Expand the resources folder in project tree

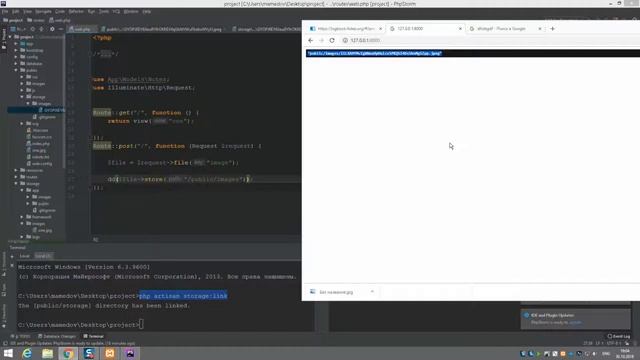click(x=16, y=170)
